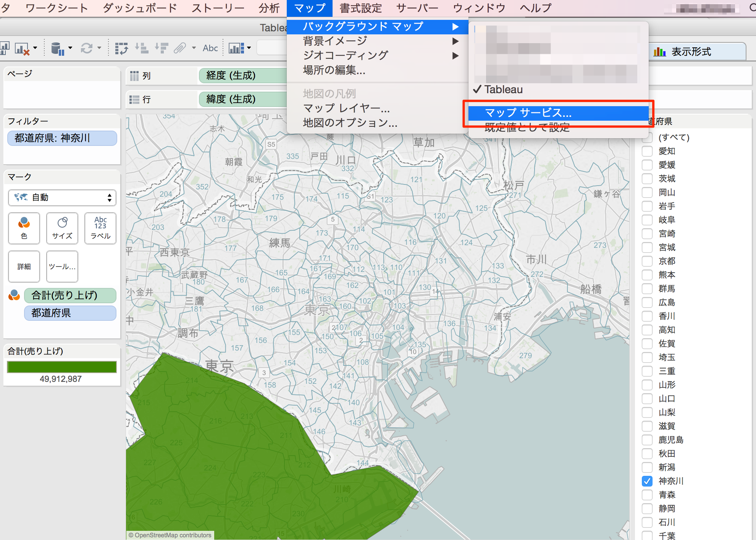Image resolution: width=756 pixels, height=540 pixels.
Task: Open the マーク type dropdown showing 自動
Action: pos(62,198)
